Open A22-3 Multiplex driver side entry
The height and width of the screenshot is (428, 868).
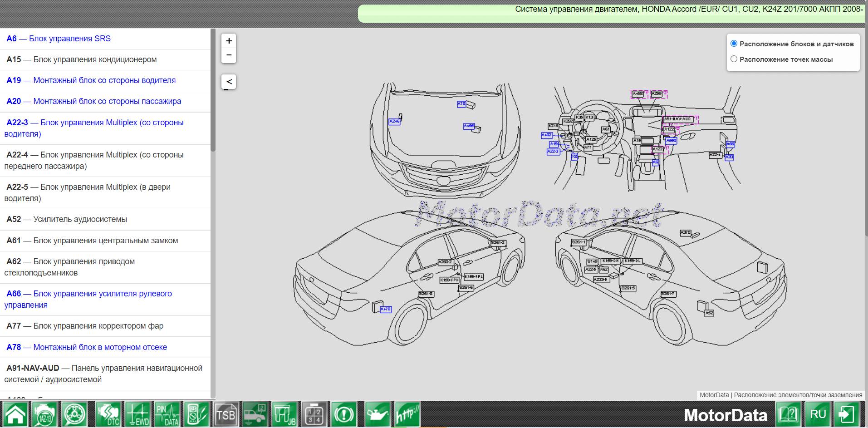pos(105,128)
